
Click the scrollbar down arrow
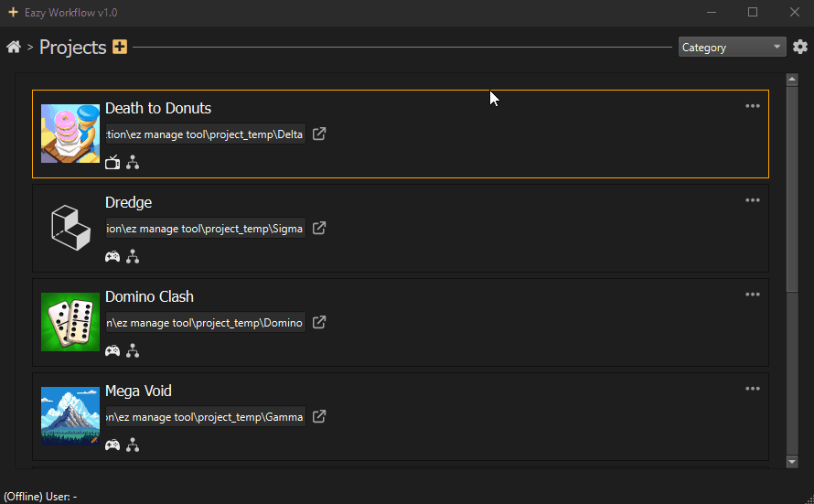[792, 461]
